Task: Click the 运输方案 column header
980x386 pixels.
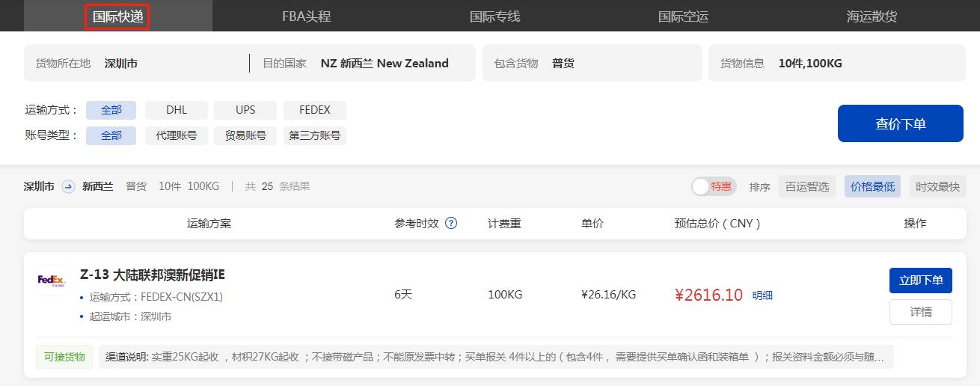Action: point(209,224)
